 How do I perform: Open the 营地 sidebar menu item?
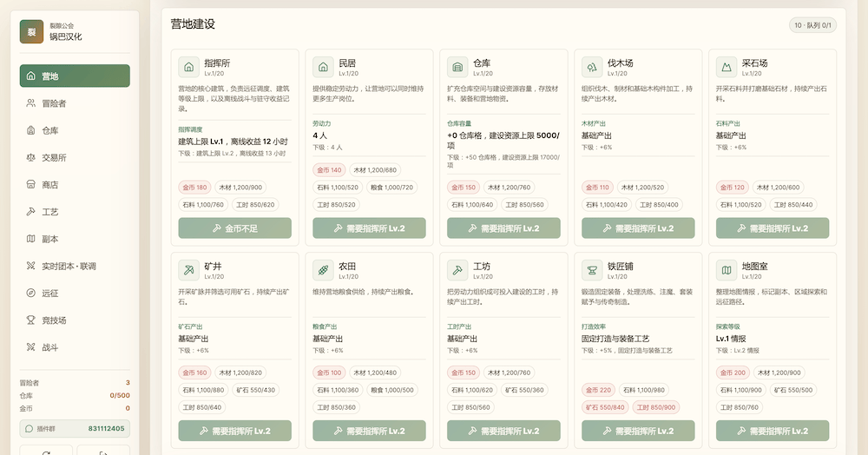(75, 76)
